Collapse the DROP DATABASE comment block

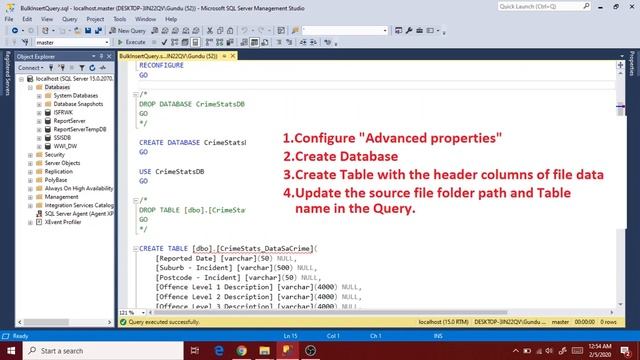coord(135,95)
